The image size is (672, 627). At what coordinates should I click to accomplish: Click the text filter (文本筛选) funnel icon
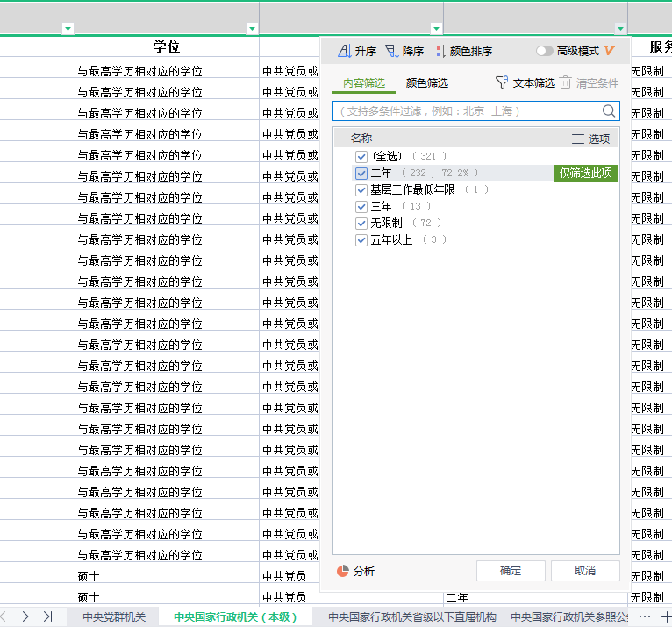tap(502, 82)
